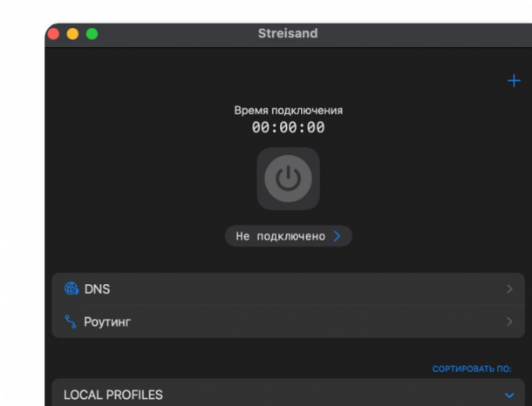Minimize the Streisand window
This screenshot has height=406, width=532.
point(72,34)
